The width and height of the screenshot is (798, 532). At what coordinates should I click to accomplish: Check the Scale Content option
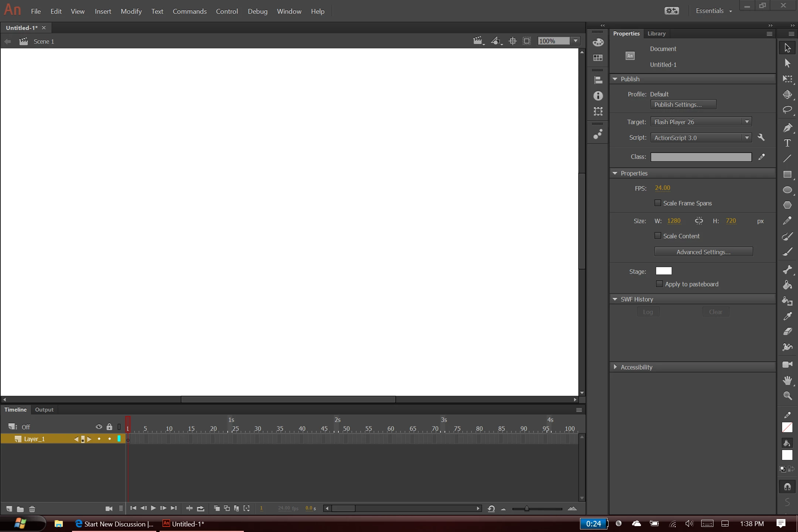pos(658,236)
